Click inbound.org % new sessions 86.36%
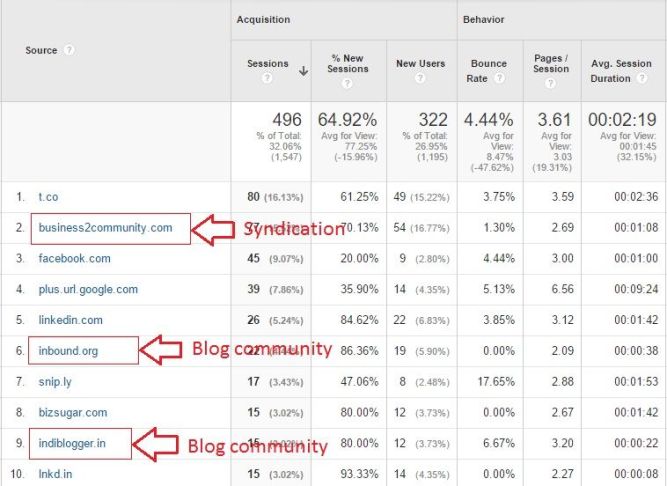Screen dimensions: 667x486 359,351
